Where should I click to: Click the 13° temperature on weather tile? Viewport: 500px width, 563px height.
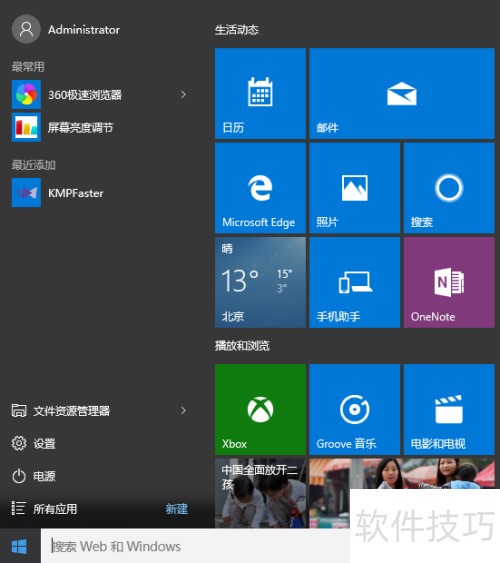(240, 280)
